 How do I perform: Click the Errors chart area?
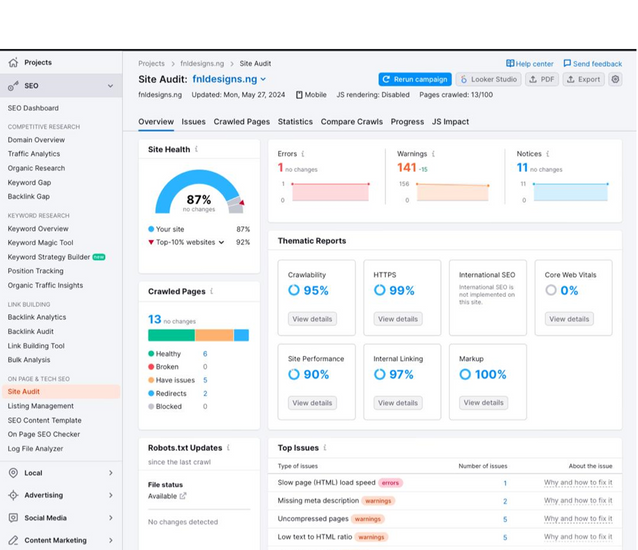pyautogui.click(x=330, y=192)
